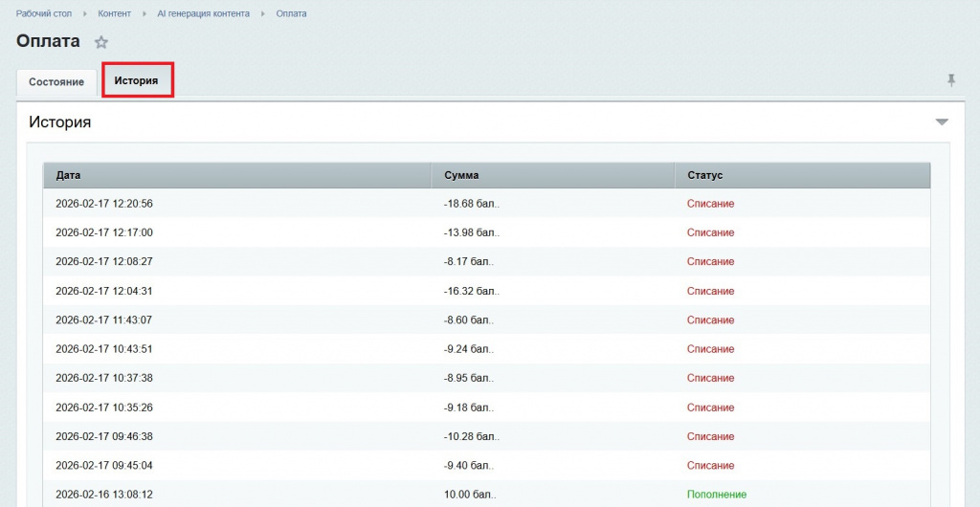
Task: Select the Пополнение status entry
Action: tap(716, 495)
